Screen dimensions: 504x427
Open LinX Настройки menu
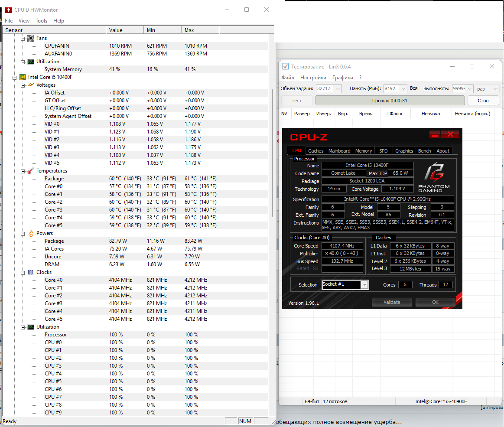coord(313,78)
